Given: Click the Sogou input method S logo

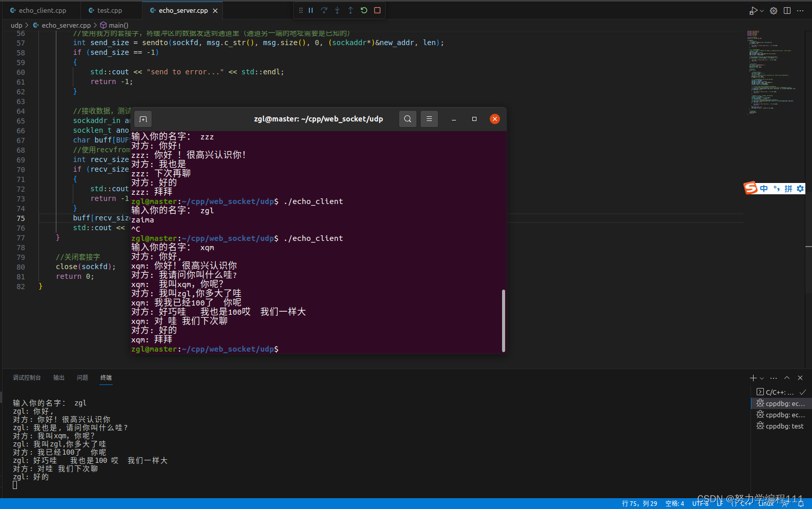Looking at the screenshot, I should point(751,188).
